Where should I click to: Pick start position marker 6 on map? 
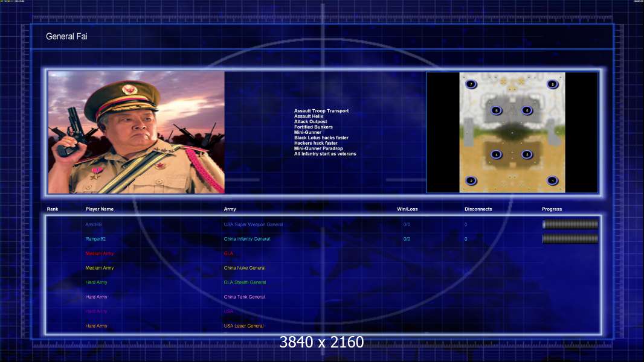(497, 110)
